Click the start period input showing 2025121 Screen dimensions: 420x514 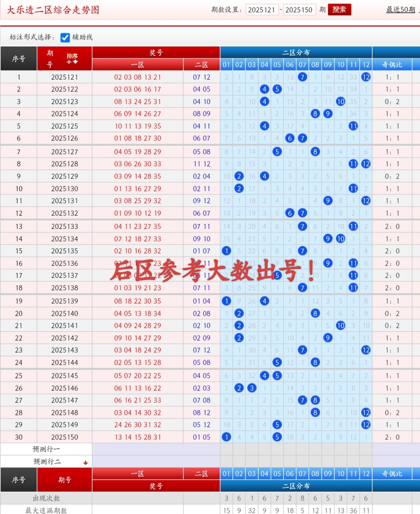(x=261, y=10)
